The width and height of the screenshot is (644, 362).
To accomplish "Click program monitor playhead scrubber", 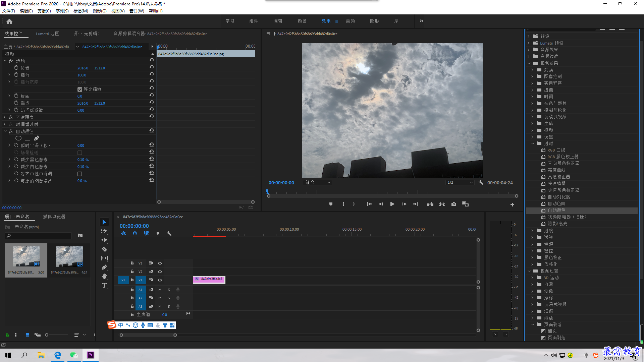I will tap(268, 192).
